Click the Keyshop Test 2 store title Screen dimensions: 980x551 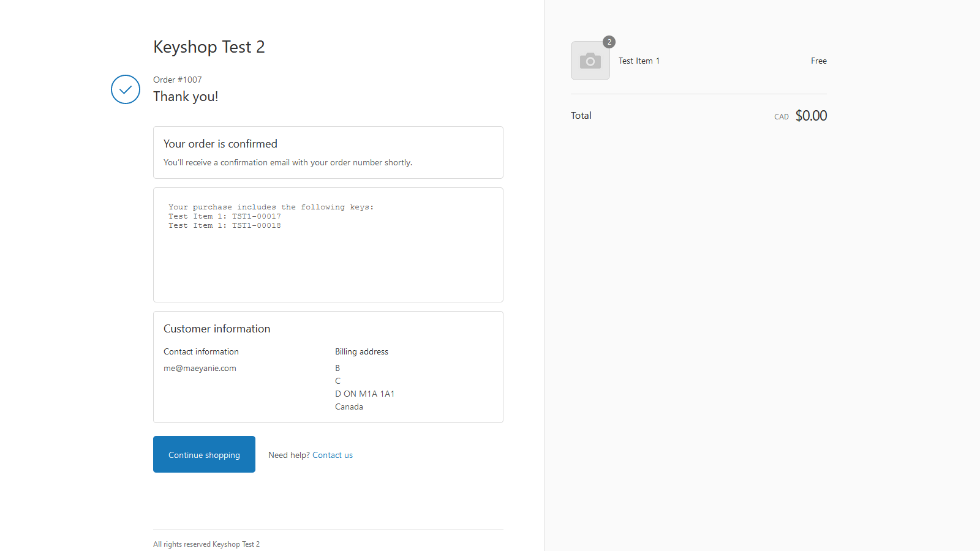pos(209,47)
